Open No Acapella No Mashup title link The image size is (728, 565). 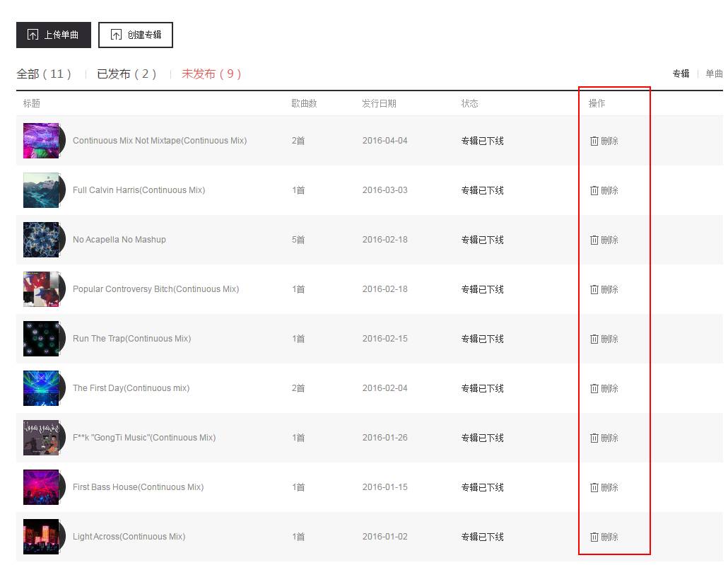tap(119, 240)
